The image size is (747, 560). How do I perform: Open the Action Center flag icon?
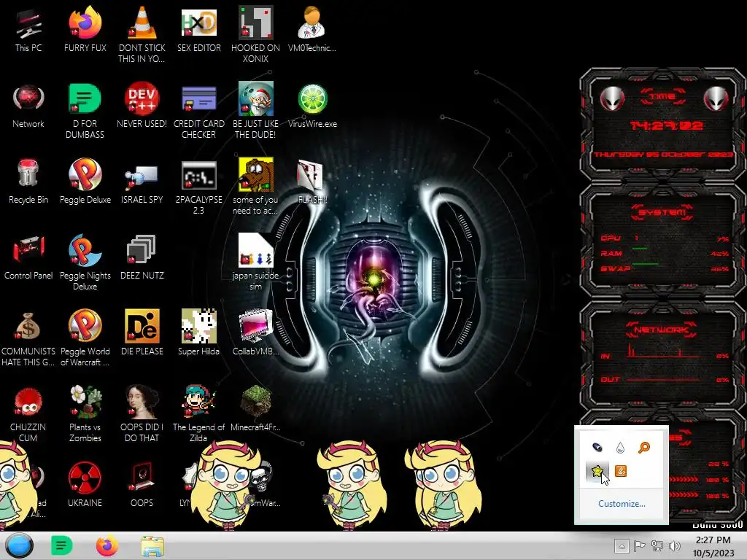point(639,545)
